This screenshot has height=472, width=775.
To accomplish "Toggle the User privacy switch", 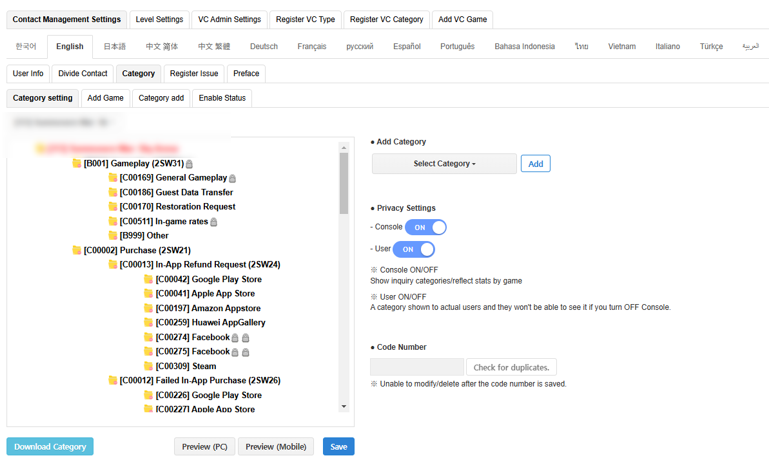I will 413,249.
